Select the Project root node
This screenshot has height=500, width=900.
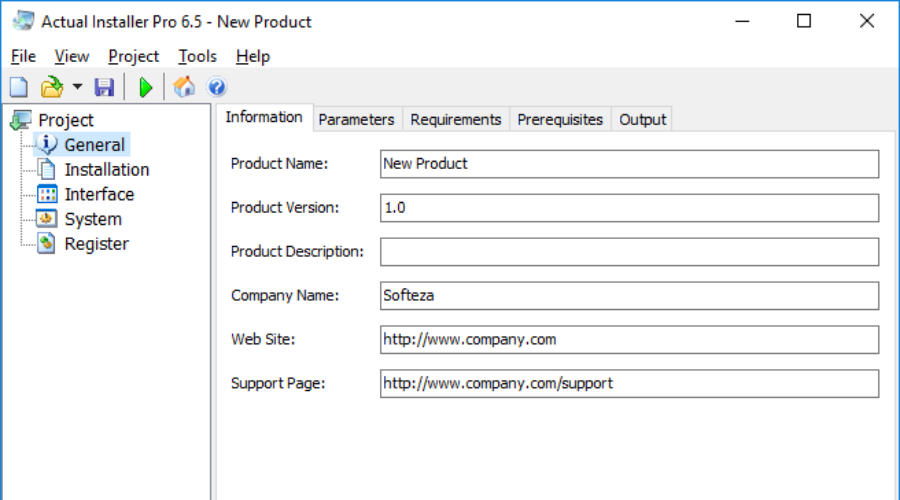point(66,121)
